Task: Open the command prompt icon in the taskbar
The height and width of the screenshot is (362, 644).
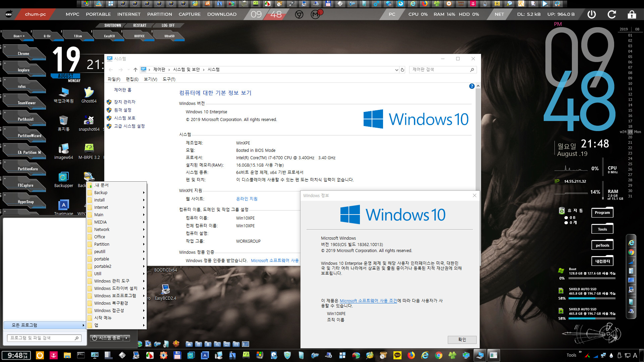Action: (x=81, y=355)
